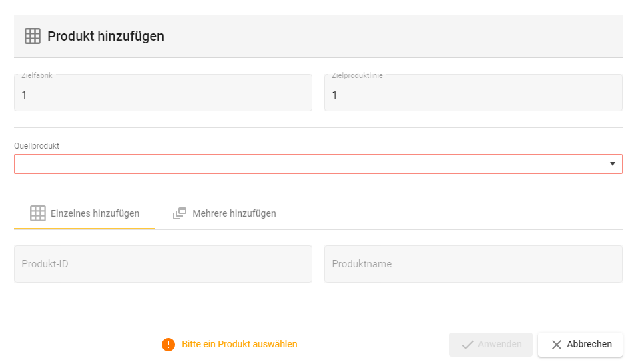
Task: Click into the Produktname field
Action: click(473, 264)
